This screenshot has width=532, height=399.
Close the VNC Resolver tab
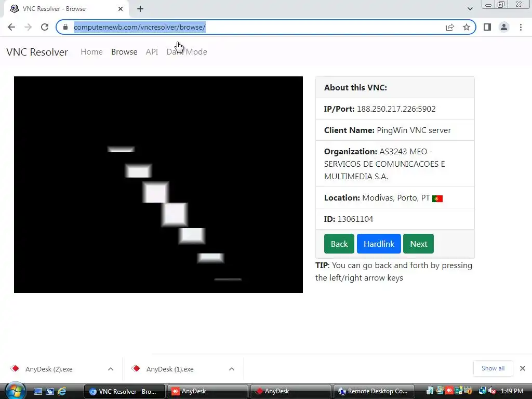(121, 9)
